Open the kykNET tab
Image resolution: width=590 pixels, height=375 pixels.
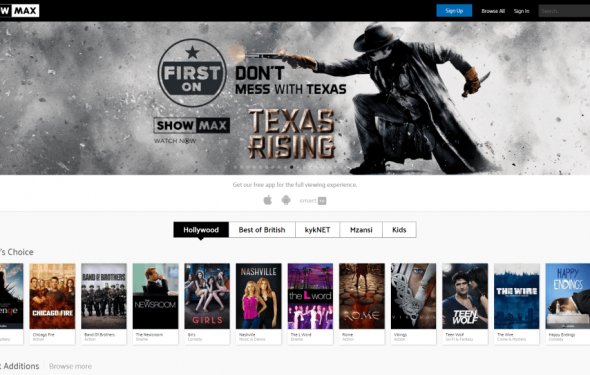click(317, 229)
